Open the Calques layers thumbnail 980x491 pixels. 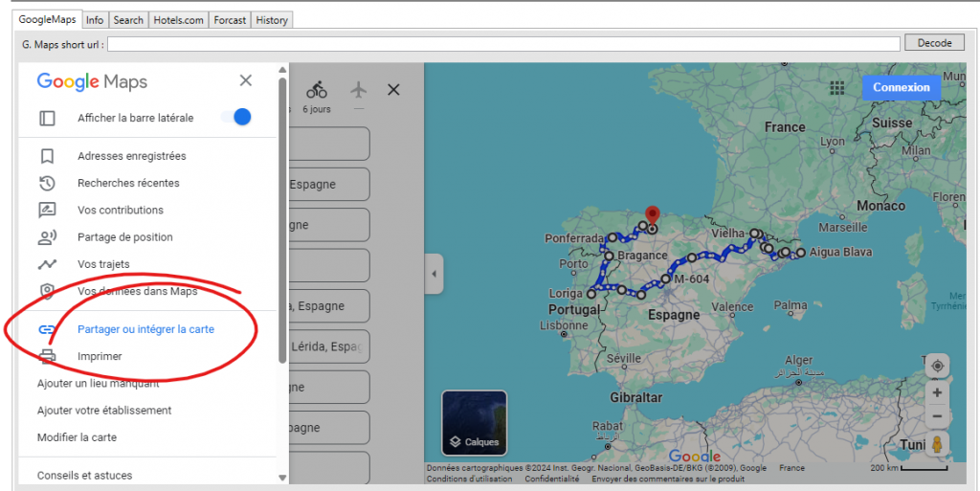coord(475,423)
